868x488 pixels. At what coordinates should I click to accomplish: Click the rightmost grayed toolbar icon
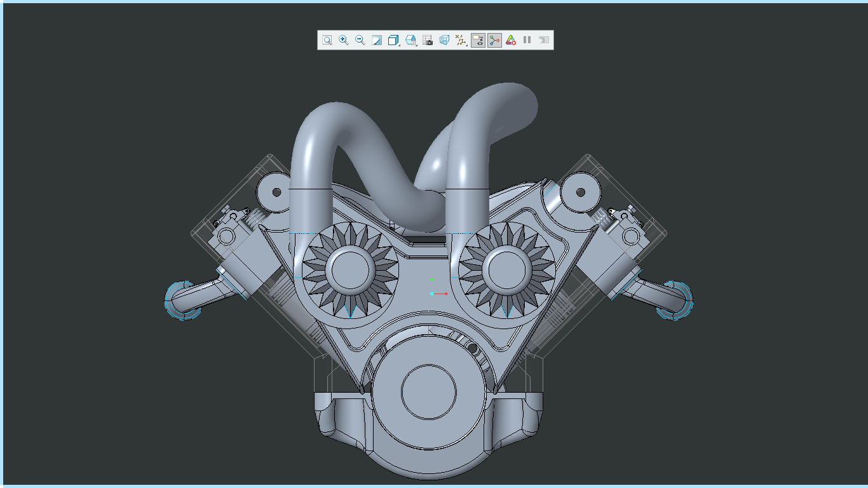(x=543, y=39)
